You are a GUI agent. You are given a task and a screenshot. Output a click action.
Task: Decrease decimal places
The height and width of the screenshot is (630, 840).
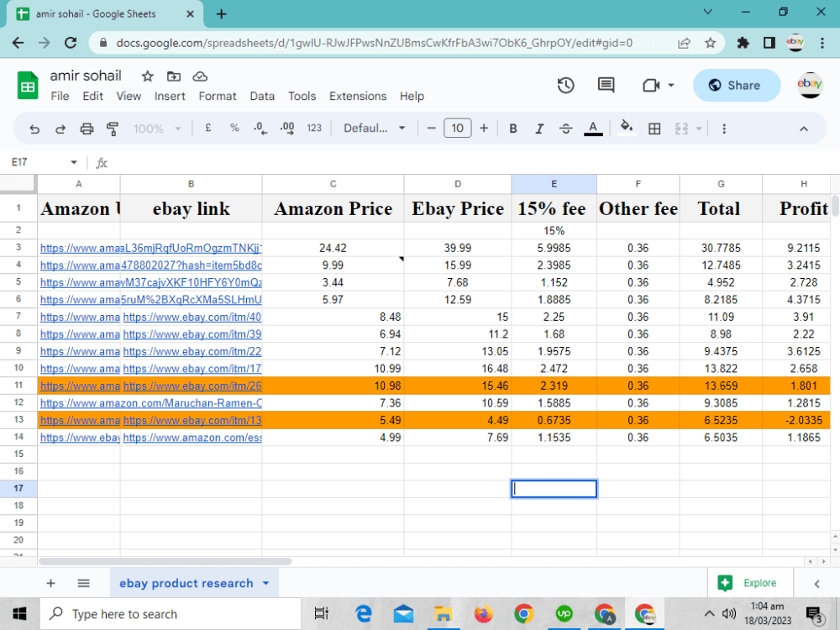(260, 129)
